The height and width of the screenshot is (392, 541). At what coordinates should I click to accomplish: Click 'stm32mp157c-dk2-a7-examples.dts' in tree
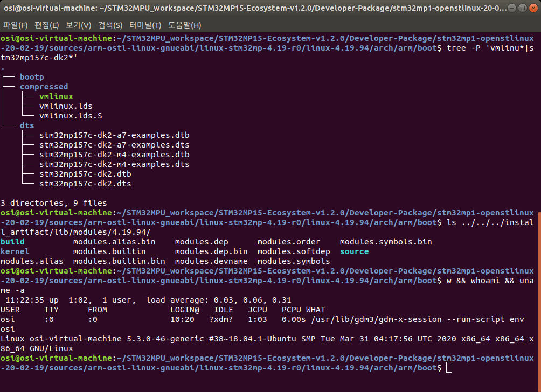pos(114,144)
